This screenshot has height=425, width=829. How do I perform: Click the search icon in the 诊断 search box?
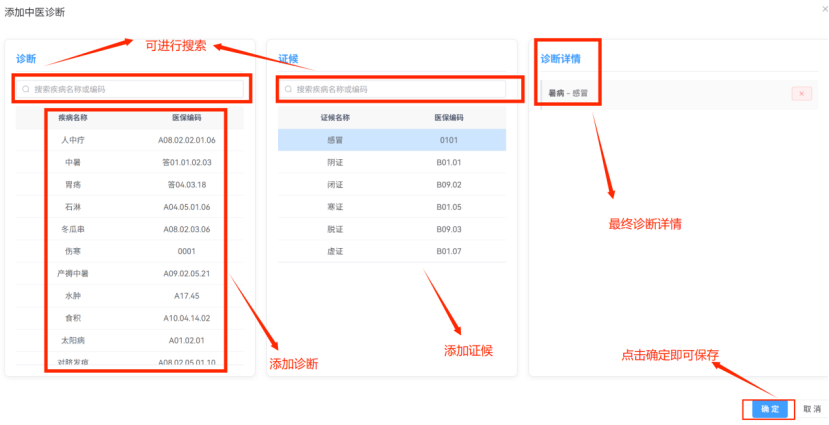click(x=26, y=89)
